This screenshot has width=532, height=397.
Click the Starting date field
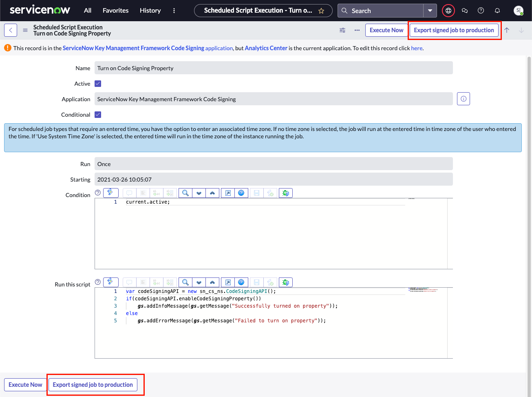coord(274,180)
